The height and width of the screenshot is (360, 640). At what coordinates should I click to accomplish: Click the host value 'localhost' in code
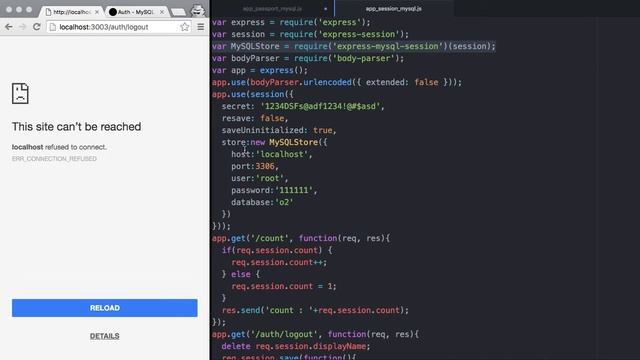(282, 154)
